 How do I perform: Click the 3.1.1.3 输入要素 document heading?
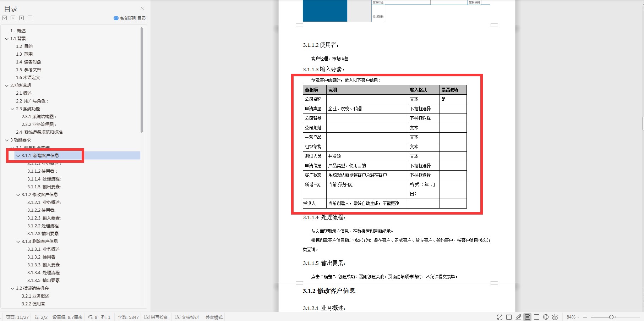pyautogui.click(x=323, y=70)
